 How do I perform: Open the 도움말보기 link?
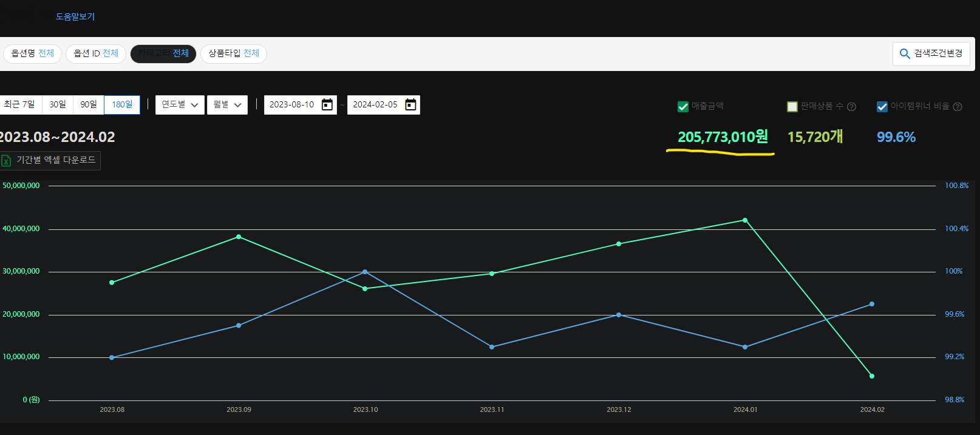[x=75, y=16]
